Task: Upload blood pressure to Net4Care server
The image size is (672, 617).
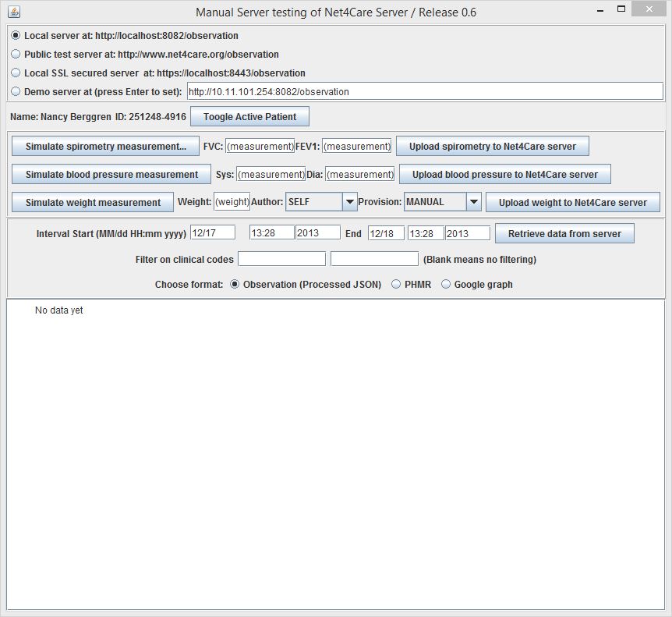Action: [x=504, y=174]
